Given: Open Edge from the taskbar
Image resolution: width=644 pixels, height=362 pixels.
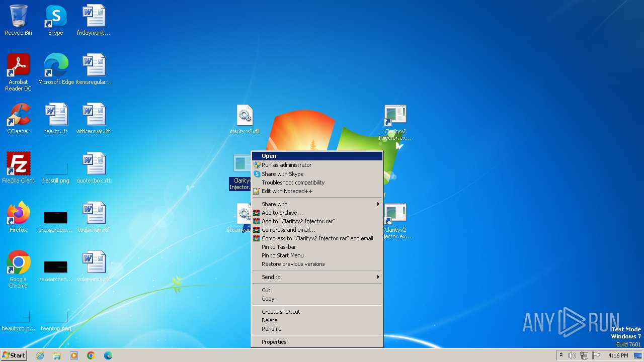Looking at the screenshot, I should pos(108,355).
